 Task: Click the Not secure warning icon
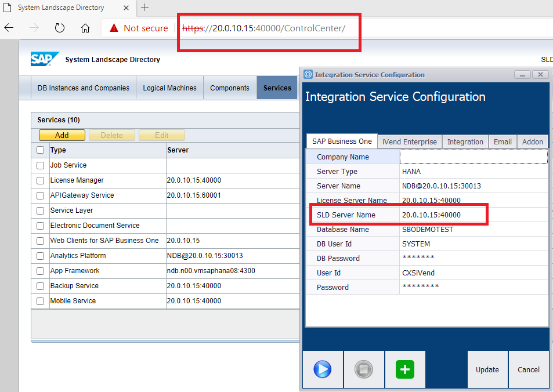(x=114, y=28)
